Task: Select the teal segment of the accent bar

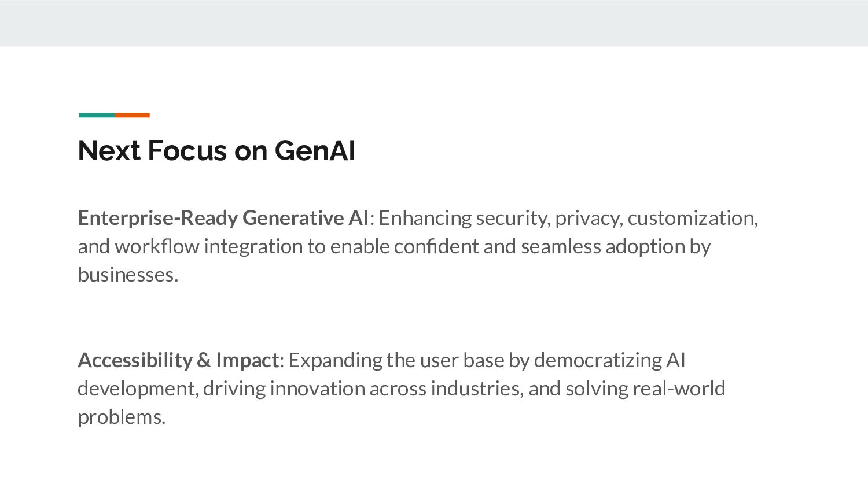Action: [x=97, y=115]
